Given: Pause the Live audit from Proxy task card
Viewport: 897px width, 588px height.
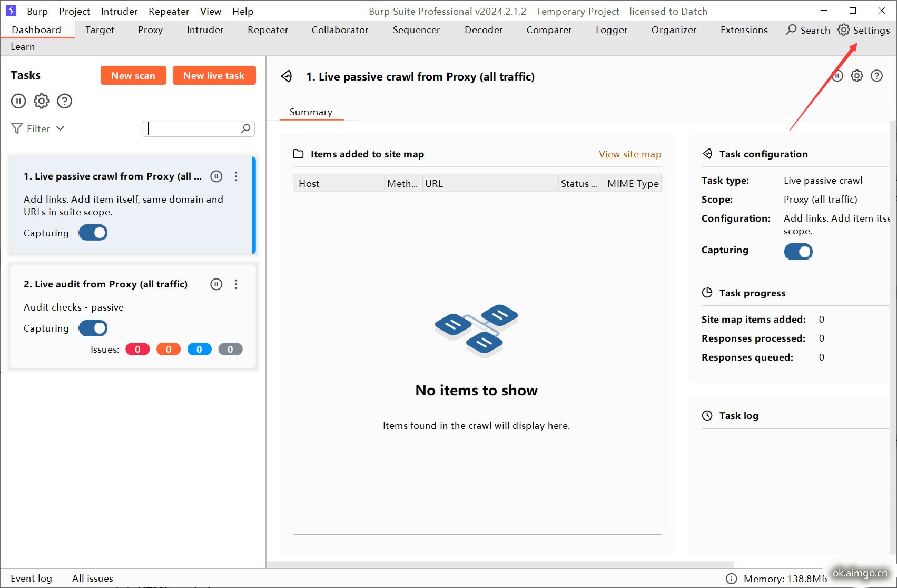Looking at the screenshot, I should point(216,284).
